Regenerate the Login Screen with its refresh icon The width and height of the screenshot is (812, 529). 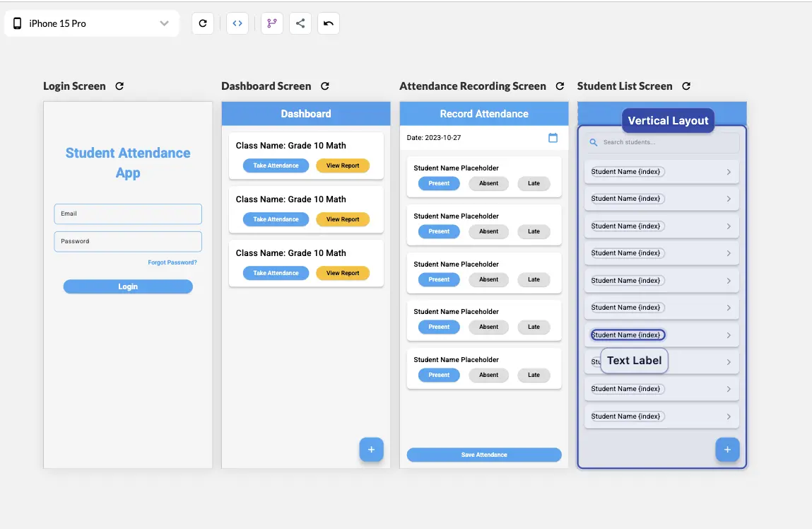(119, 86)
